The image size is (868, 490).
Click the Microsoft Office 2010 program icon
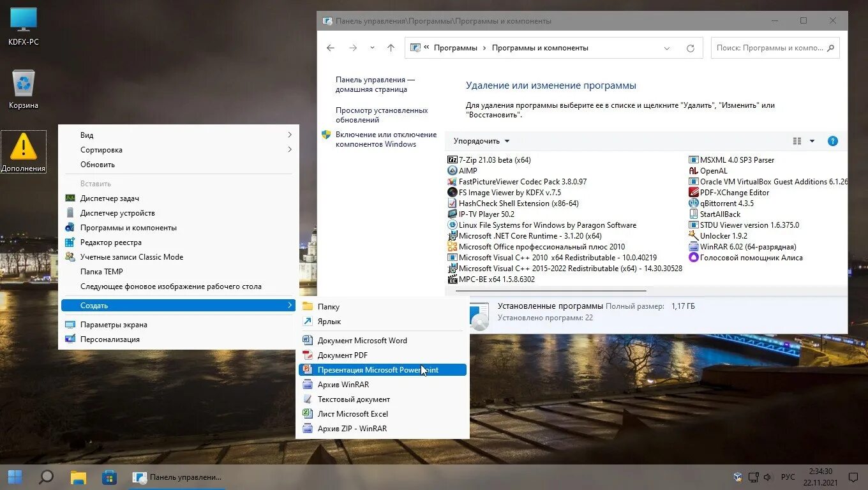pyautogui.click(x=453, y=247)
